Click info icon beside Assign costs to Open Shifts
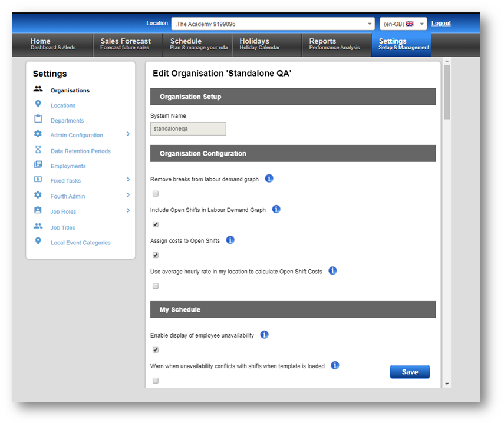 point(230,240)
